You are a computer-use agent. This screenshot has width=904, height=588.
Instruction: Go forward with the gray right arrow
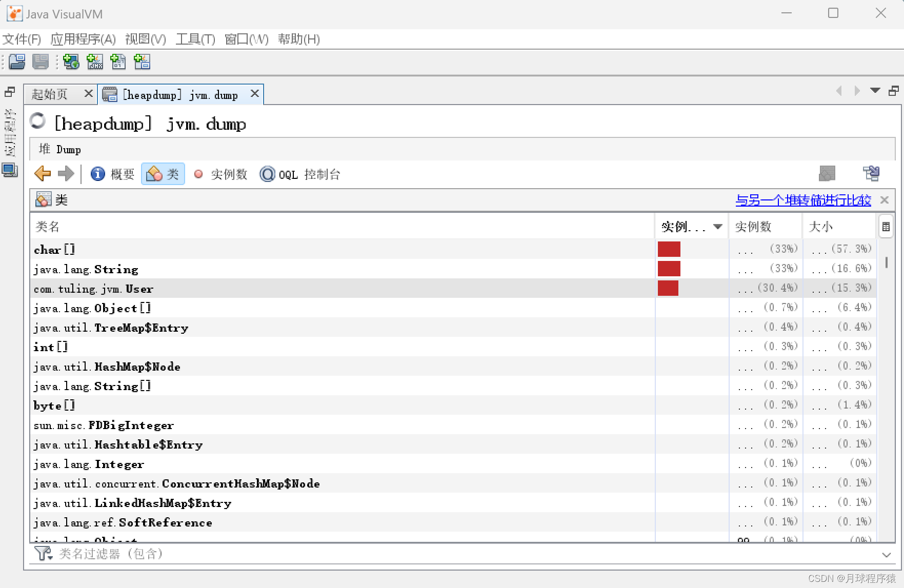pos(66,174)
